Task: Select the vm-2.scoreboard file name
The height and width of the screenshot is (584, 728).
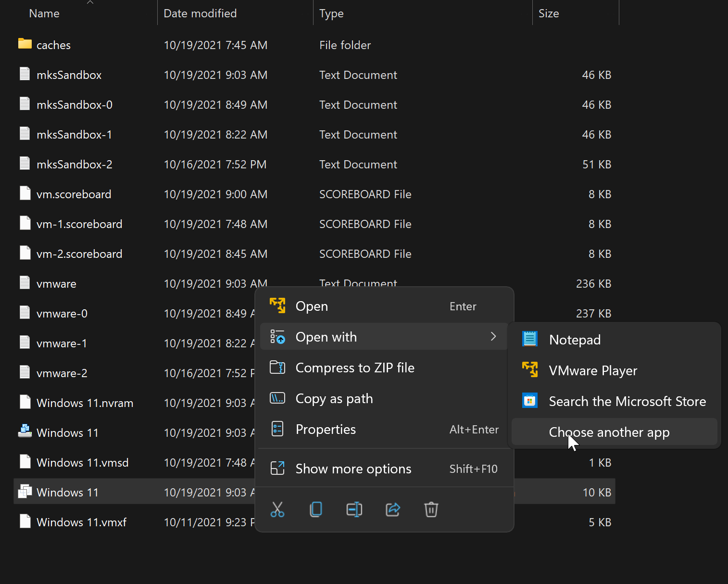Action: click(x=79, y=254)
